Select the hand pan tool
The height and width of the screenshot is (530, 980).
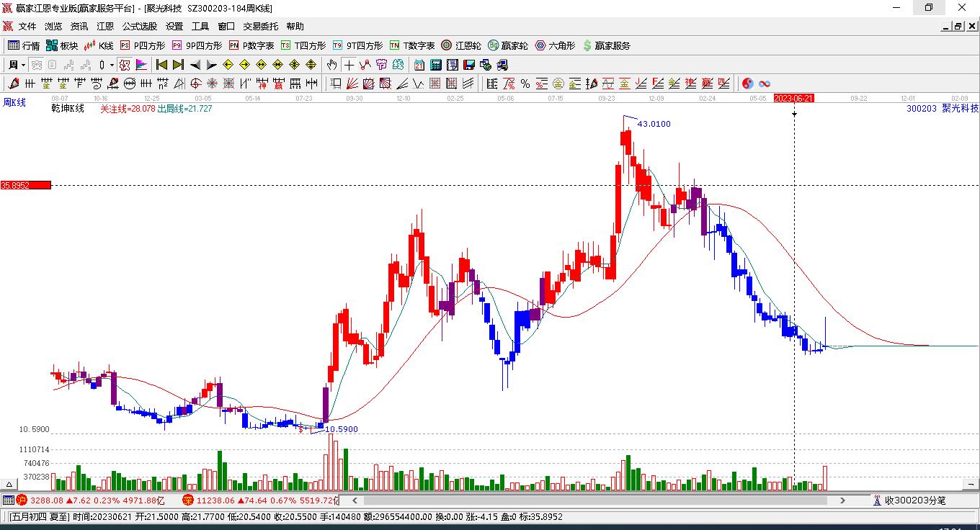[x=331, y=65]
